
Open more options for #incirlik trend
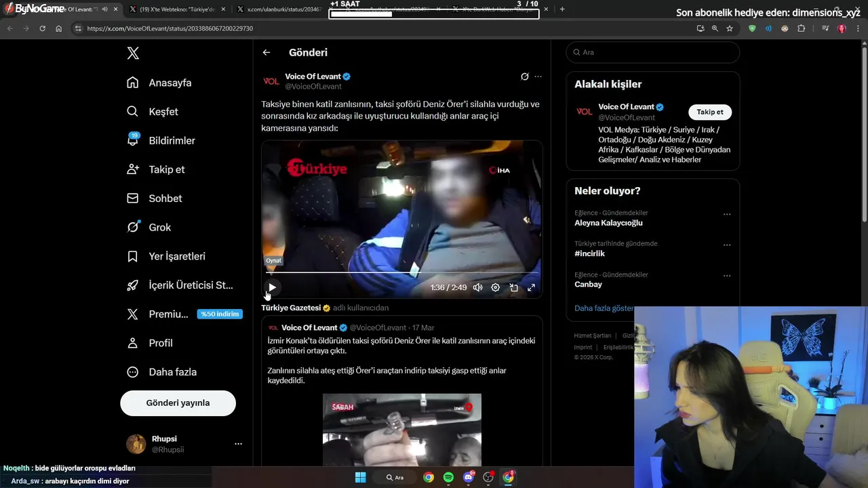727,245
